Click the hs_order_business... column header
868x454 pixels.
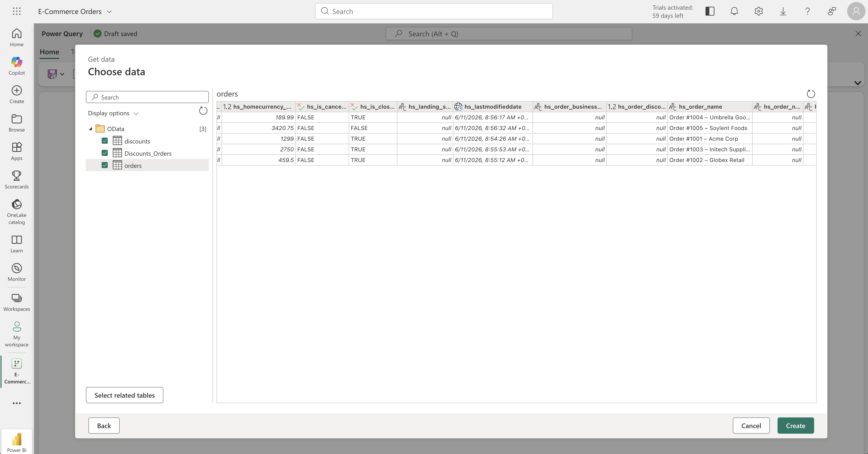(x=569, y=107)
